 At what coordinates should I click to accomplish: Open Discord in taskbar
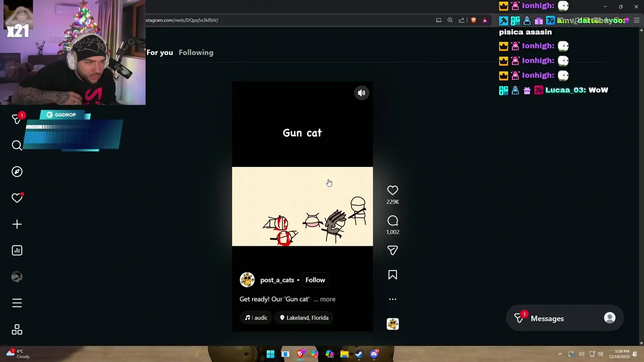pyautogui.click(x=374, y=354)
